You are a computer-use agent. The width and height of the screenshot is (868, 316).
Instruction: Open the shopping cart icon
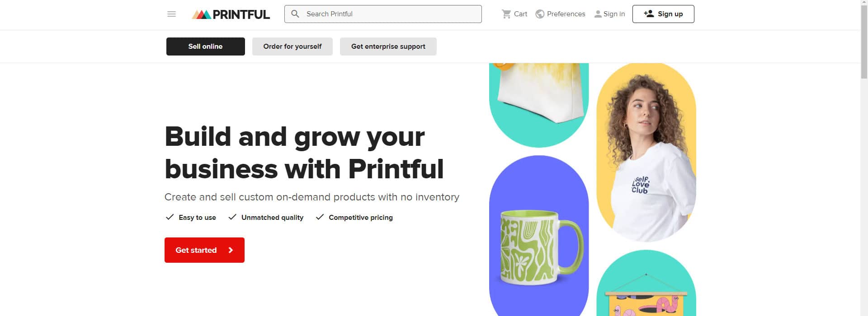pos(506,14)
